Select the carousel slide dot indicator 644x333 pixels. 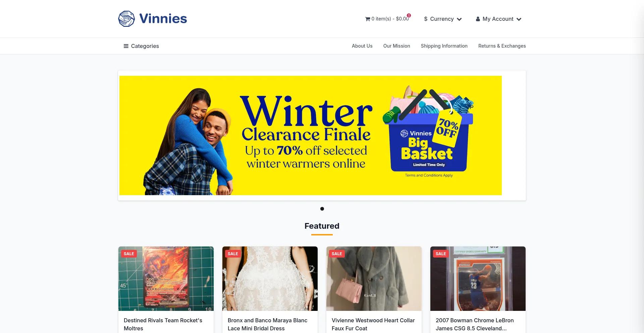click(x=322, y=209)
